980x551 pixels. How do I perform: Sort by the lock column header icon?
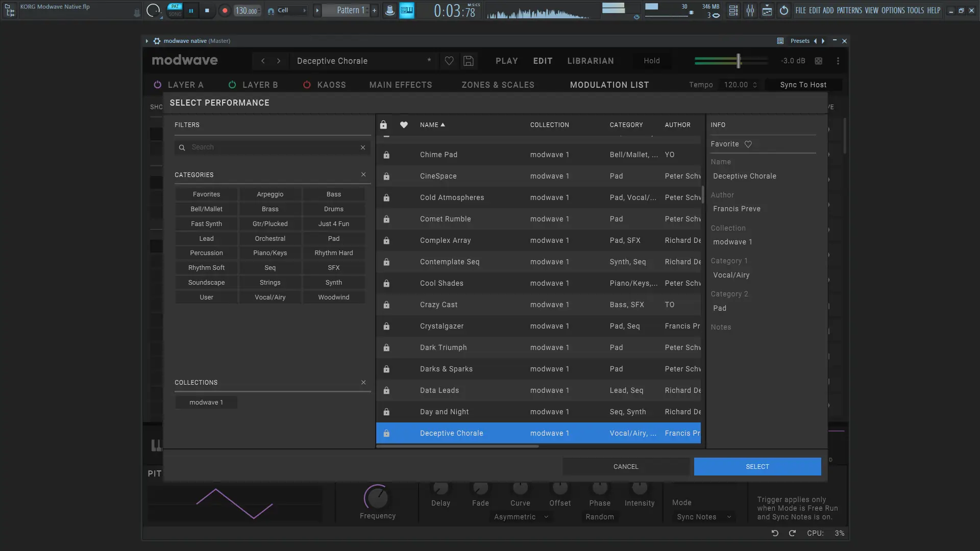coord(383,124)
